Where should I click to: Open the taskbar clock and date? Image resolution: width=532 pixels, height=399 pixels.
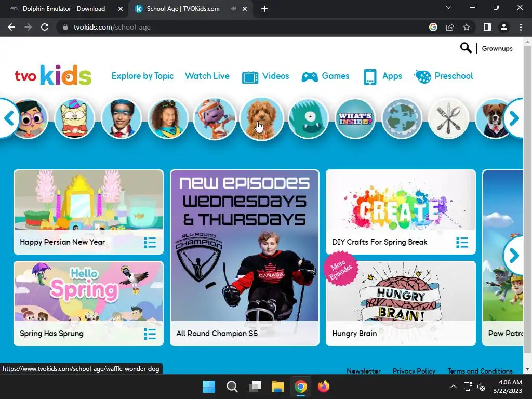pos(508,387)
